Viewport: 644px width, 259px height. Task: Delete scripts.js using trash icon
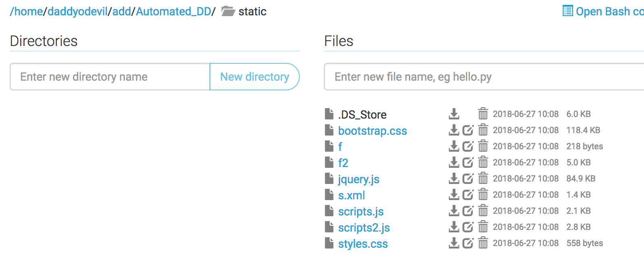(x=483, y=211)
